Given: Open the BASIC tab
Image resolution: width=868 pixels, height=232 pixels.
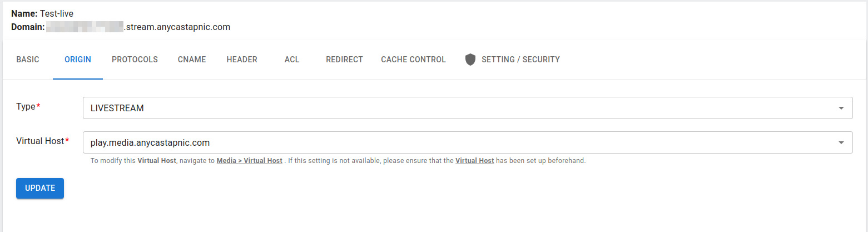Looking at the screenshot, I should pyautogui.click(x=28, y=60).
